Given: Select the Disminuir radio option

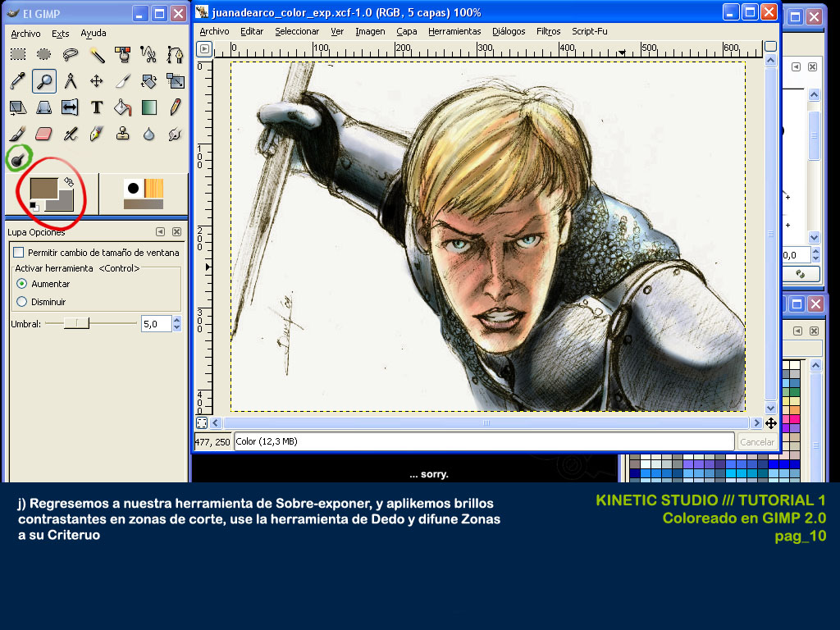Looking at the screenshot, I should point(22,302).
